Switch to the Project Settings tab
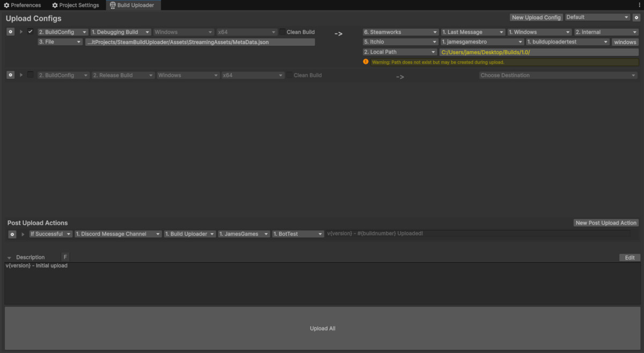The image size is (644, 353). (x=76, y=5)
